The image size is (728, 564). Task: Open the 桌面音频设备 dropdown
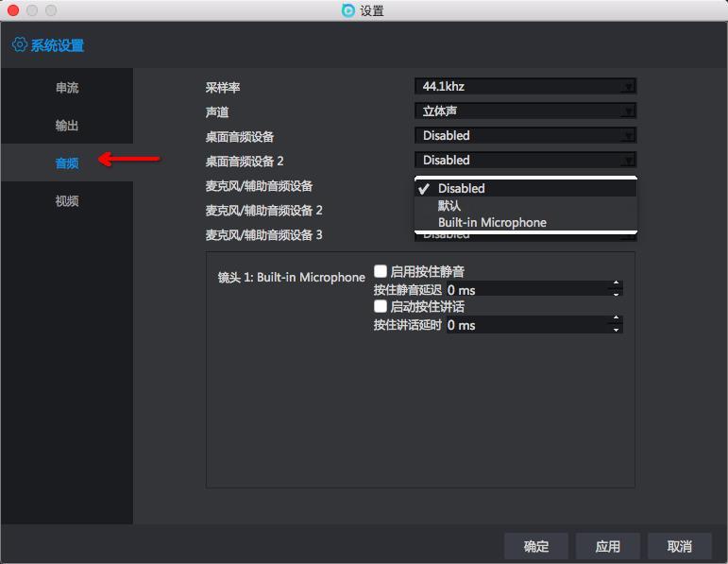[x=525, y=135]
